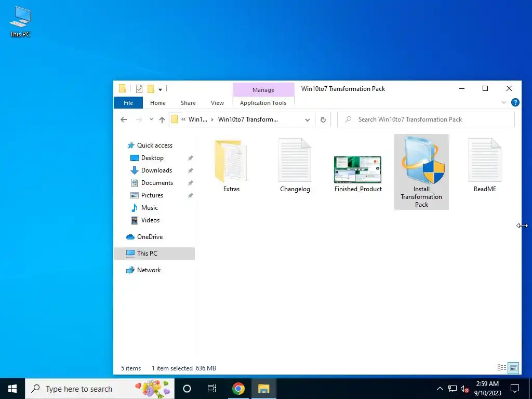This screenshot has height=399, width=532.
Task: Select the Finished_Product image thumbnail
Action: tap(357, 169)
